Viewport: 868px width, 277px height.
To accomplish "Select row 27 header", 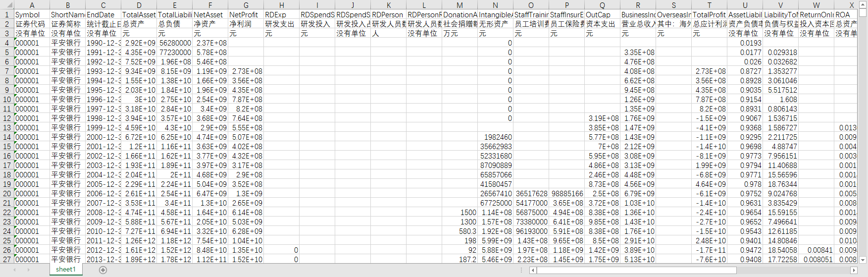I will (7, 260).
